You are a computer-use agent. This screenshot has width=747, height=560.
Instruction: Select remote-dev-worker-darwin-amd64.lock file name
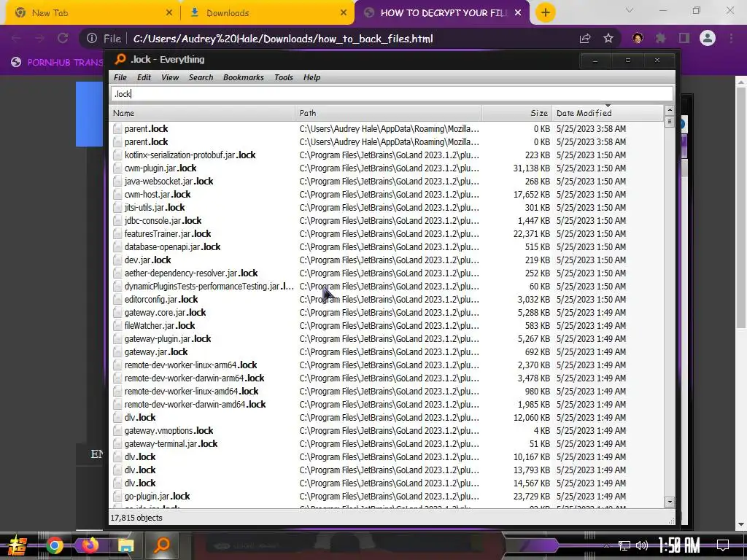coord(195,404)
